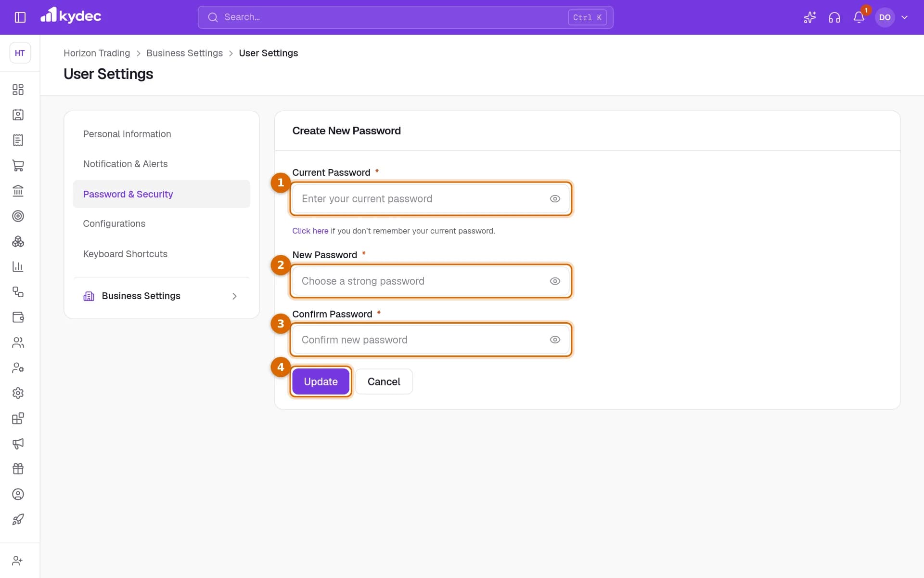Open the wallet sidebar icon
The image size is (924, 578).
click(x=18, y=317)
